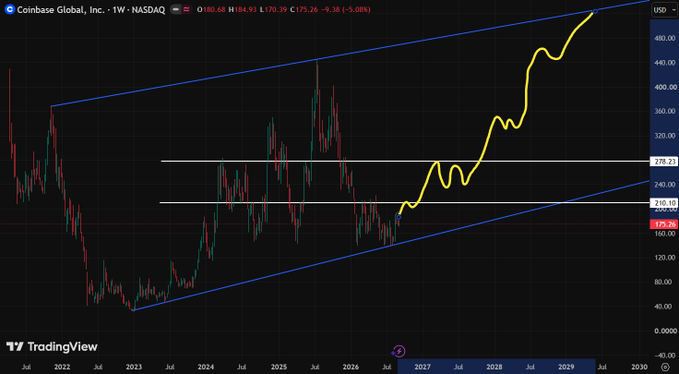This screenshot has width=679, height=374.
Task: Select the blue handle at the yellow path start
Action: point(399,217)
